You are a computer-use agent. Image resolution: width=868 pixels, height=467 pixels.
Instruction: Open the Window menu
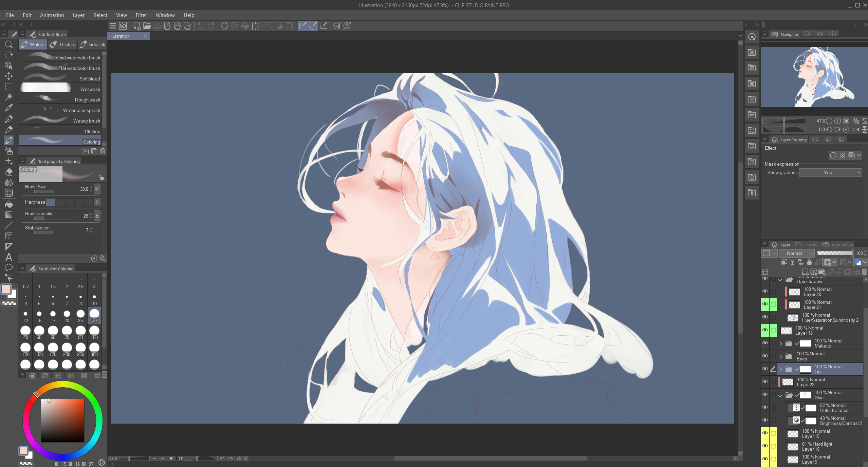(165, 15)
